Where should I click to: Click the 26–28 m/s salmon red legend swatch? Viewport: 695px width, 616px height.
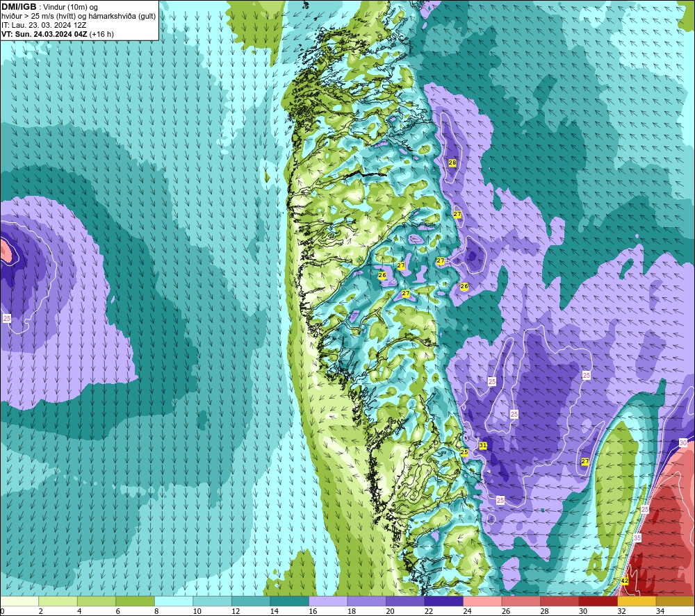[x=521, y=601]
